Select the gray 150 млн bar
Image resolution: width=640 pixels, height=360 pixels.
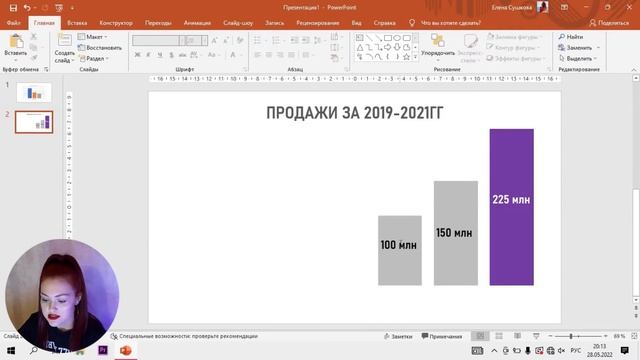[x=456, y=233]
